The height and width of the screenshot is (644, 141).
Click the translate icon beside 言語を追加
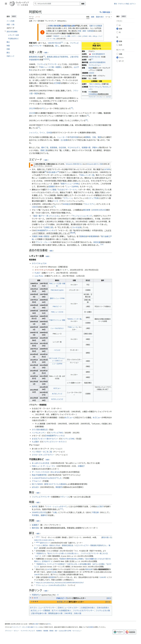pyautogui.click(x=100, y=12)
